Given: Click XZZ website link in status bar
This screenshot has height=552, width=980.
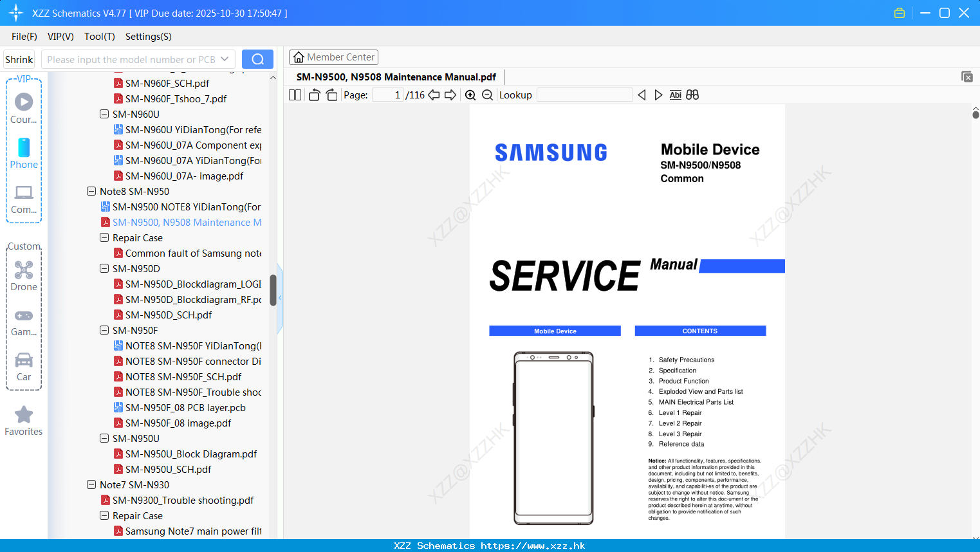Looking at the screenshot, I should [533, 546].
